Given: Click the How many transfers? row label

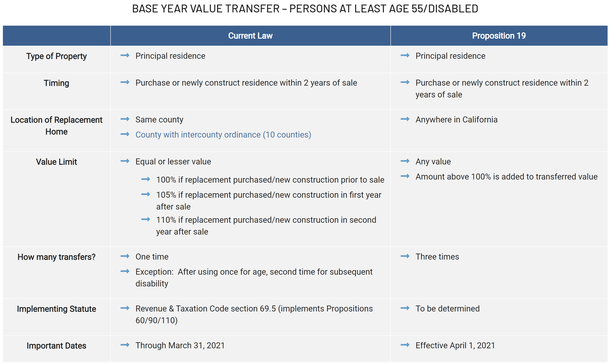Looking at the screenshot, I should coord(57,257).
